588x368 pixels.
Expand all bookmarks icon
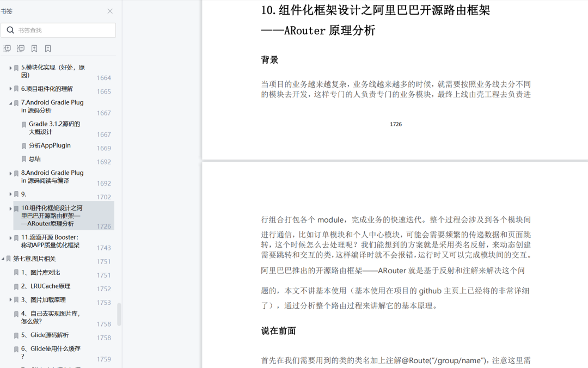[7, 48]
